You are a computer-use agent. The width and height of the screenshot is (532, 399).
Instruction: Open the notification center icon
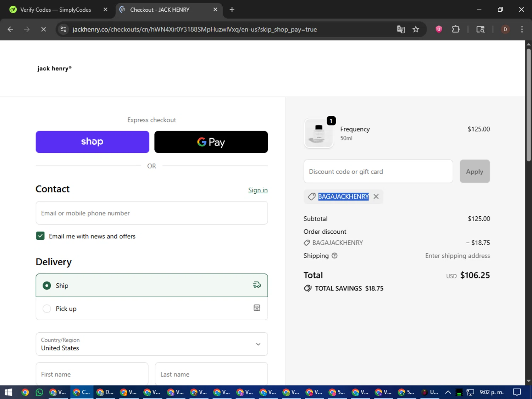click(x=517, y=392)
